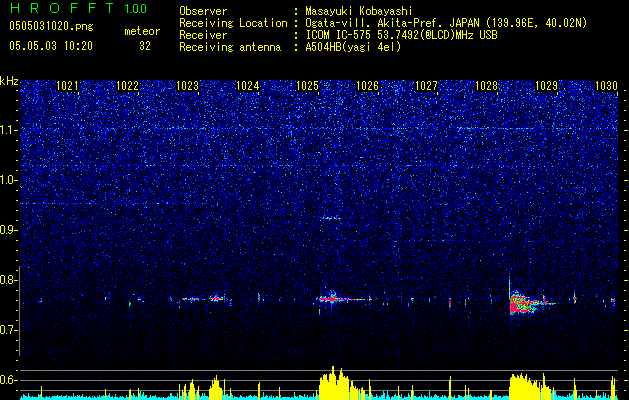Click the meteor echo trace near 1023

click(x=203, y=299)
